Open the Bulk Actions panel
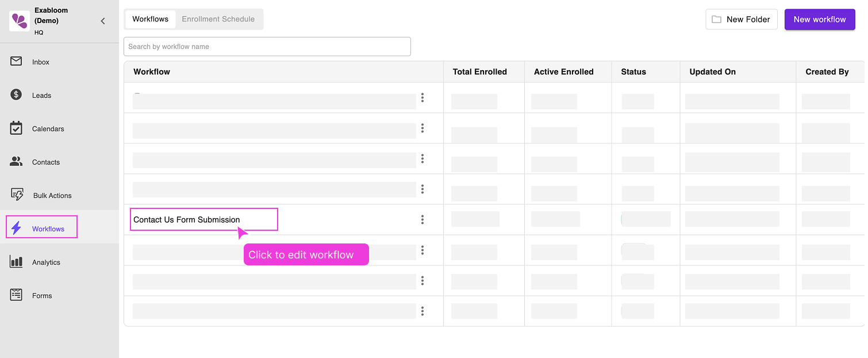This screenshot has height=358, width=868. [17, 195]
